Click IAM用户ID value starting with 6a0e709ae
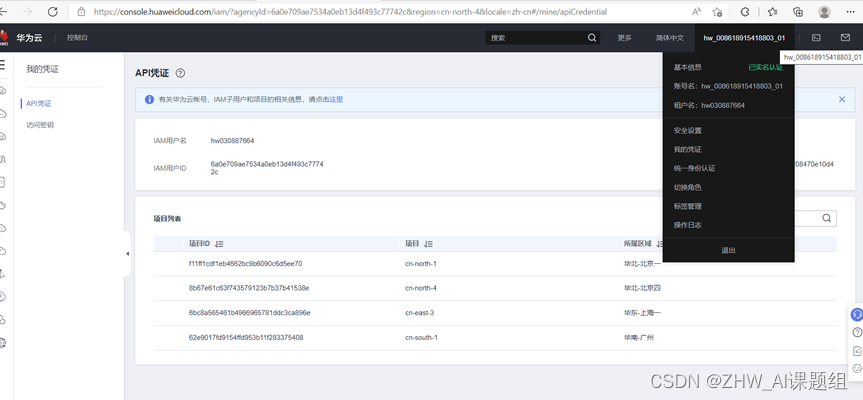863x400 pixels. tap(267, 168)
